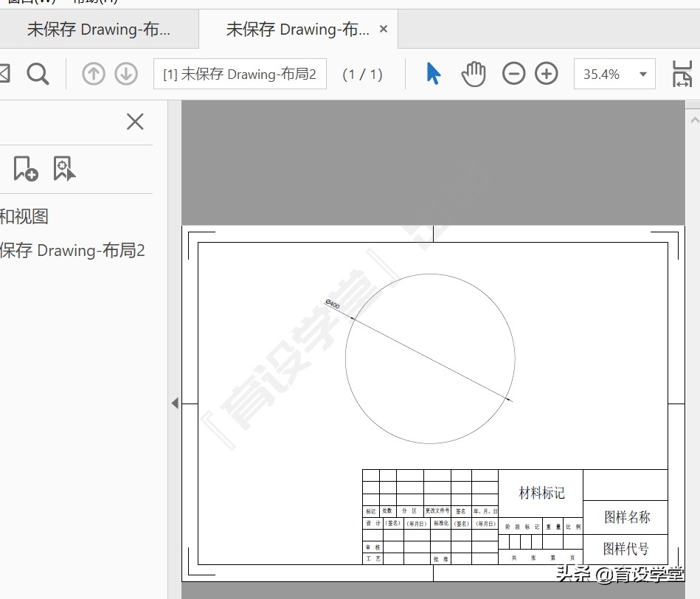
Task: Select the 和视图 item in side panel
Action: click(x=24, y=216)
